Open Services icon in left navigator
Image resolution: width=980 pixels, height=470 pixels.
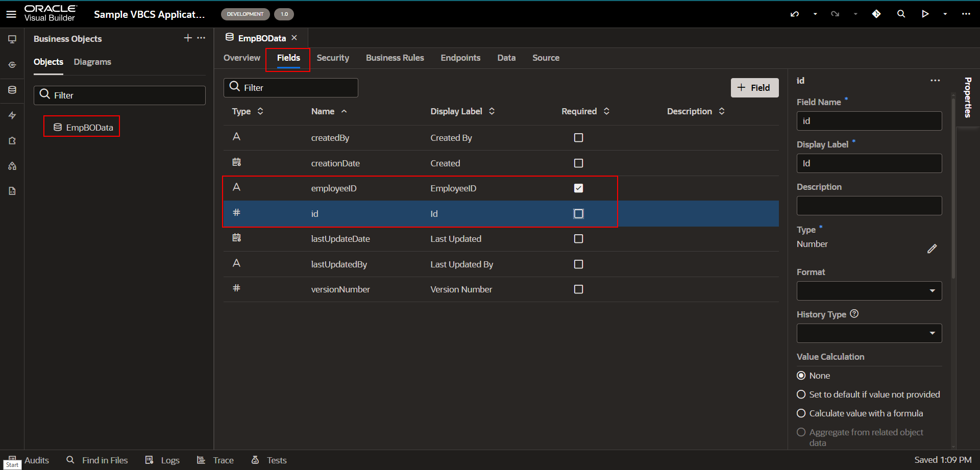[x=12, y=65]
